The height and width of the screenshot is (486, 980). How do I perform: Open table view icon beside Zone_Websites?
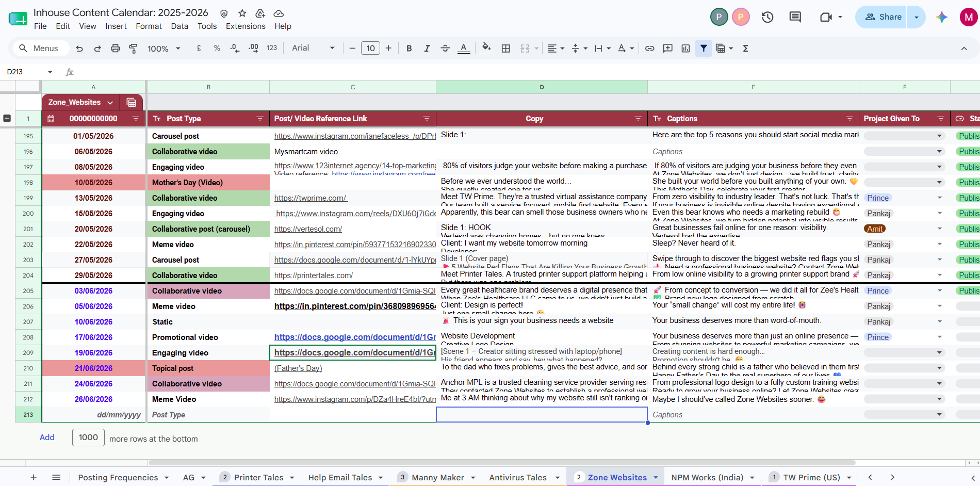[x=131, y=102]
